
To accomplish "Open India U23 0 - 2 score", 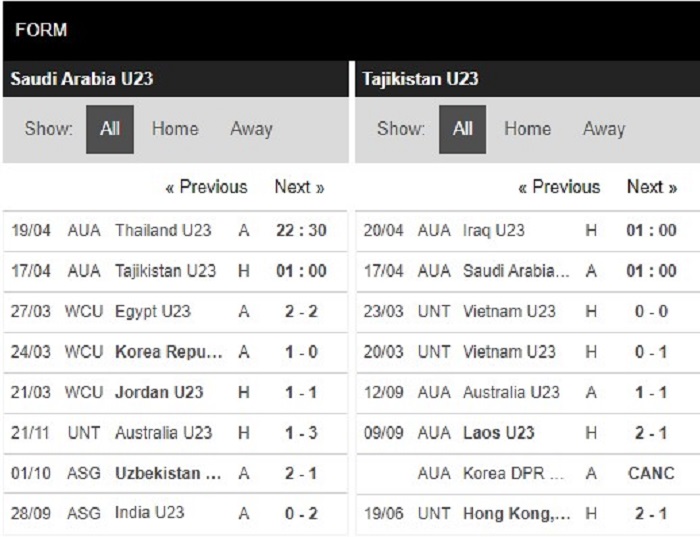I will 301,513.
